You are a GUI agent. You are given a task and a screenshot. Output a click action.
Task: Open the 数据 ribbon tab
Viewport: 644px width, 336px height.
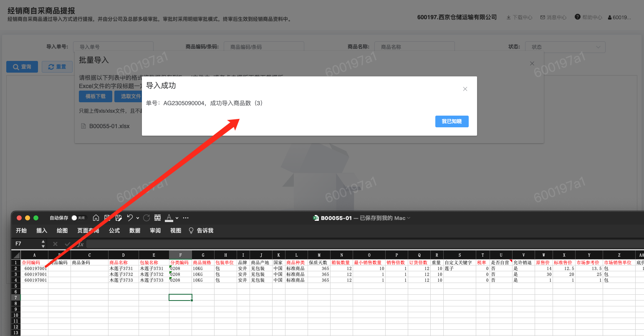coord(135,230)
